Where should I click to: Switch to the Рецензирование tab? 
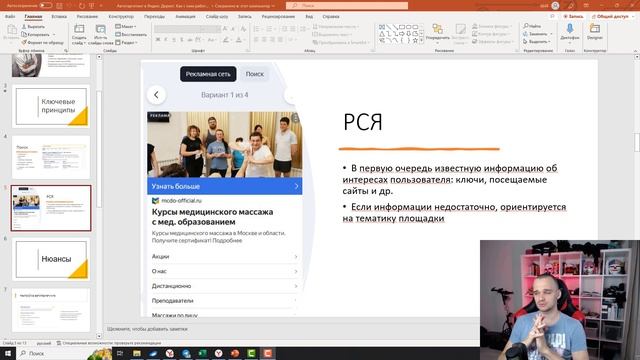pos(278,17)
